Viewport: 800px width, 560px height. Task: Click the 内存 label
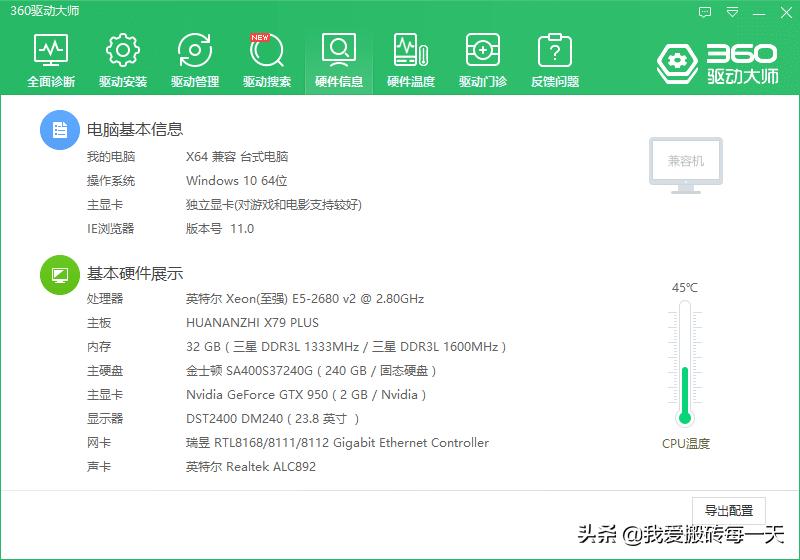point(99,347)
